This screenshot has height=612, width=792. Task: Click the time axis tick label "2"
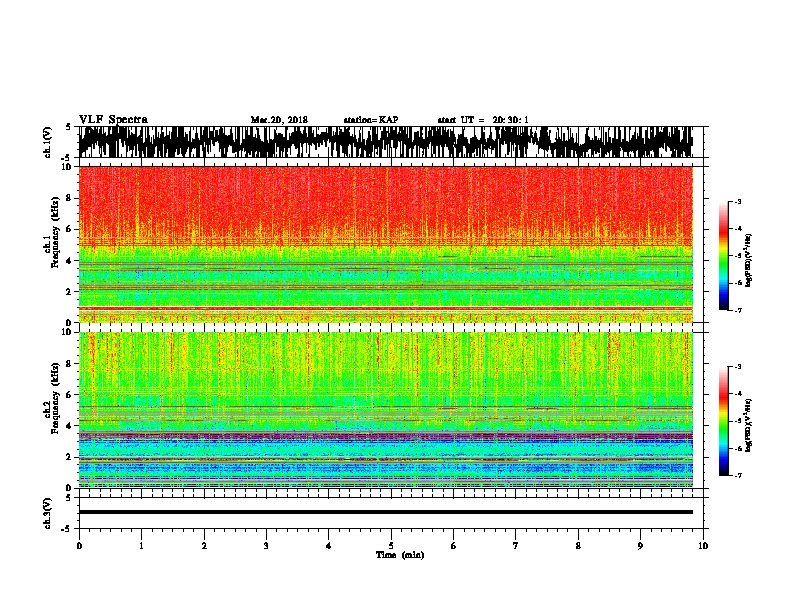click(204, 546)
